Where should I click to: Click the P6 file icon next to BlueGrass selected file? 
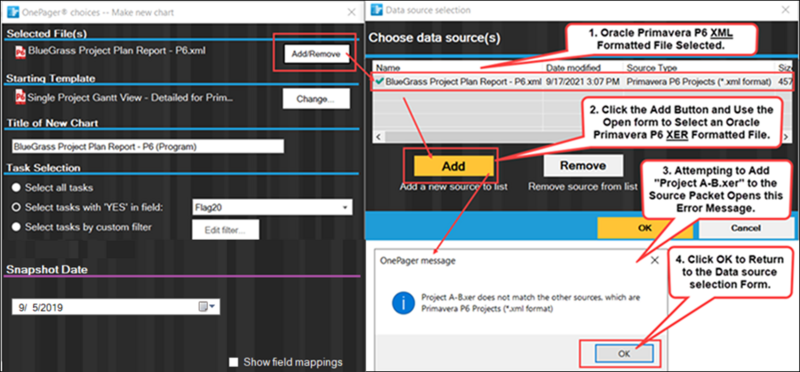tap(21, 51)
